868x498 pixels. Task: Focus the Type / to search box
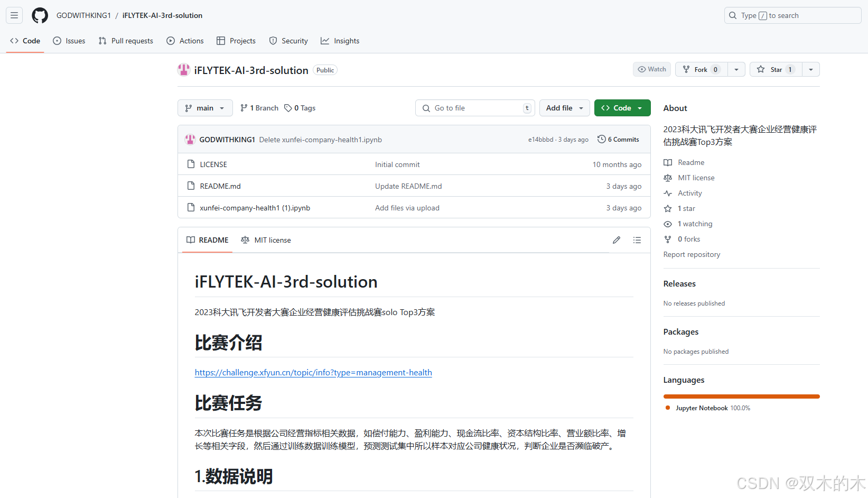click(x=792, y=15)
